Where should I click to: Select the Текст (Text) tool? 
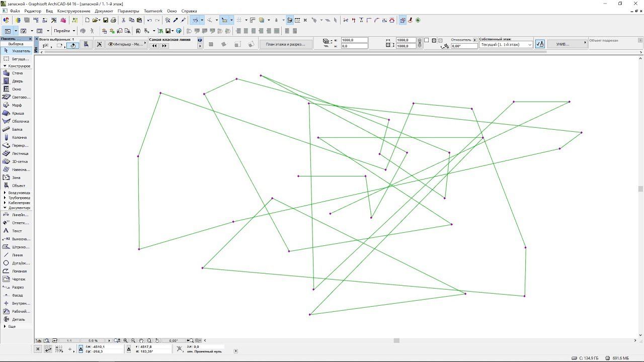pos(17,231)
